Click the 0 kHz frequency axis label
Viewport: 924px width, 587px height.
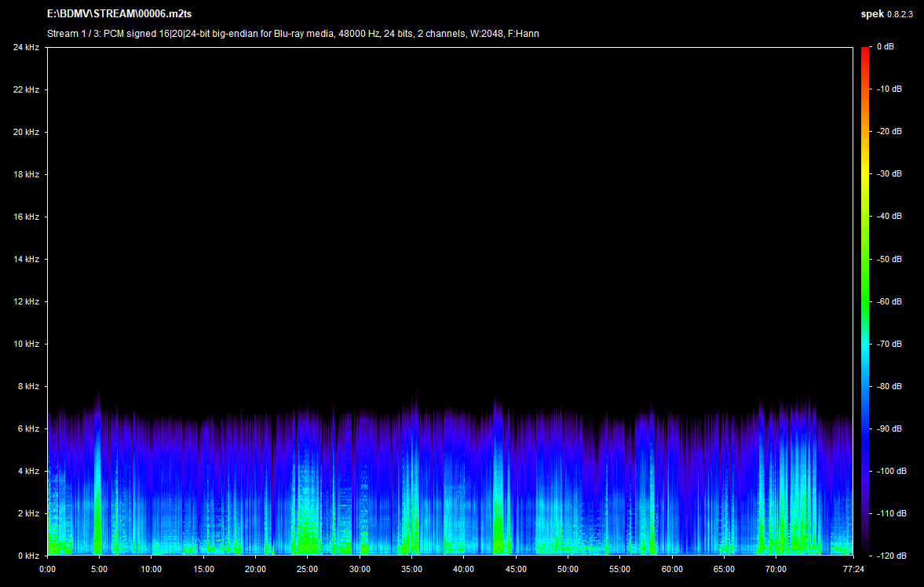[x=28, y=556]
